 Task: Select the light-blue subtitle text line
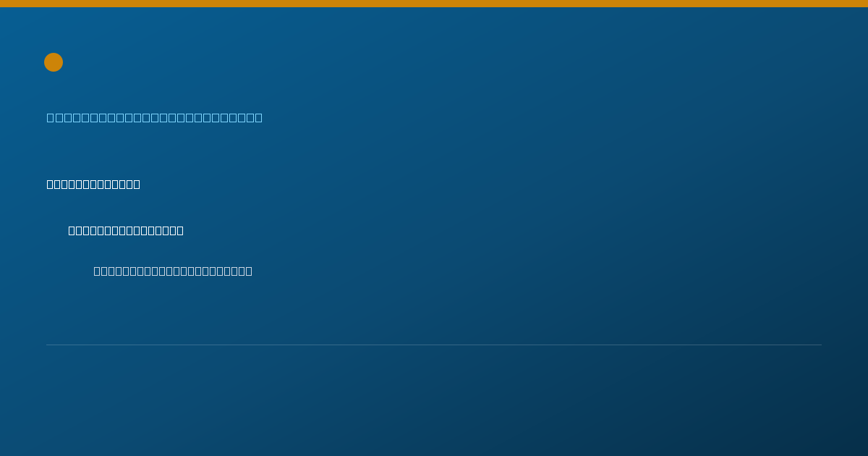pyautogui.click(x=155, y=117)
